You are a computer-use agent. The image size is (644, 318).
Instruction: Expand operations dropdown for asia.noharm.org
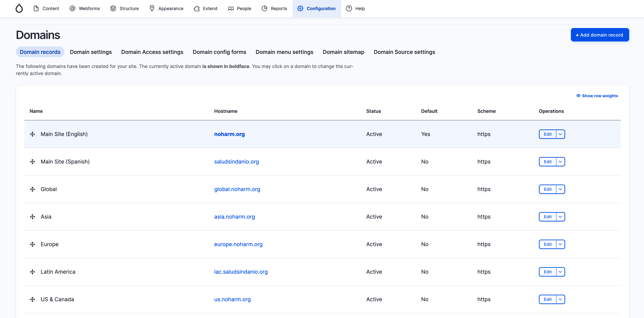(x=560, y=217)
